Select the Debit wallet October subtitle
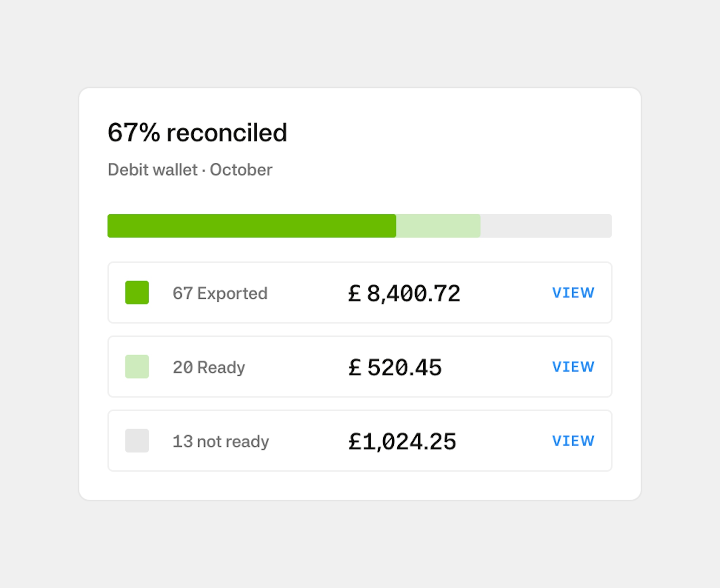The image size is (720, 588). (190, 169)
